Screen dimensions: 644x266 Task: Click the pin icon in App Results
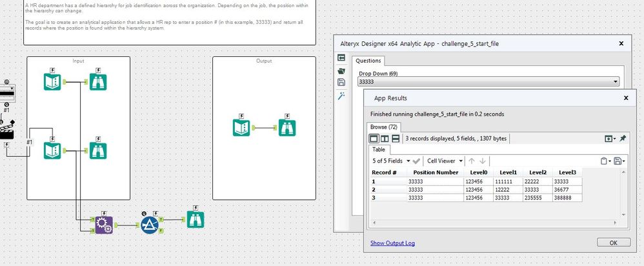[623, 139]
